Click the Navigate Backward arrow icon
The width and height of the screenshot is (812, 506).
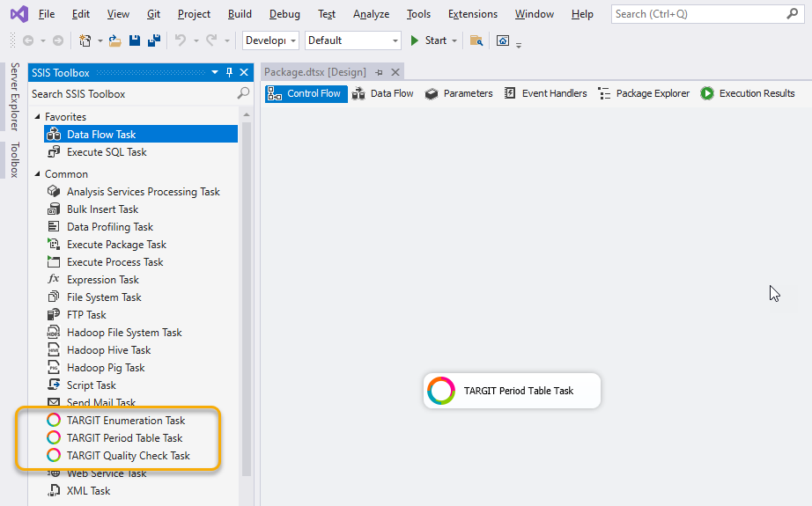28,40
